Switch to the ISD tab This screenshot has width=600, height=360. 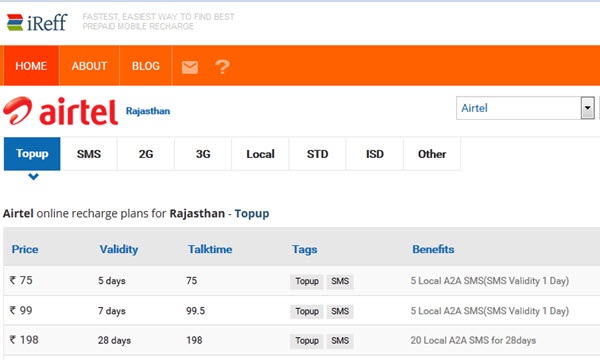[375, 154]
